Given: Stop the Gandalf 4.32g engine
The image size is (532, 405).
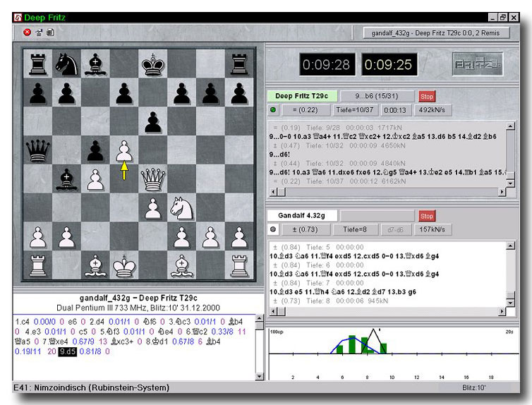Looking at the screenshot, I should click(427, 216).
